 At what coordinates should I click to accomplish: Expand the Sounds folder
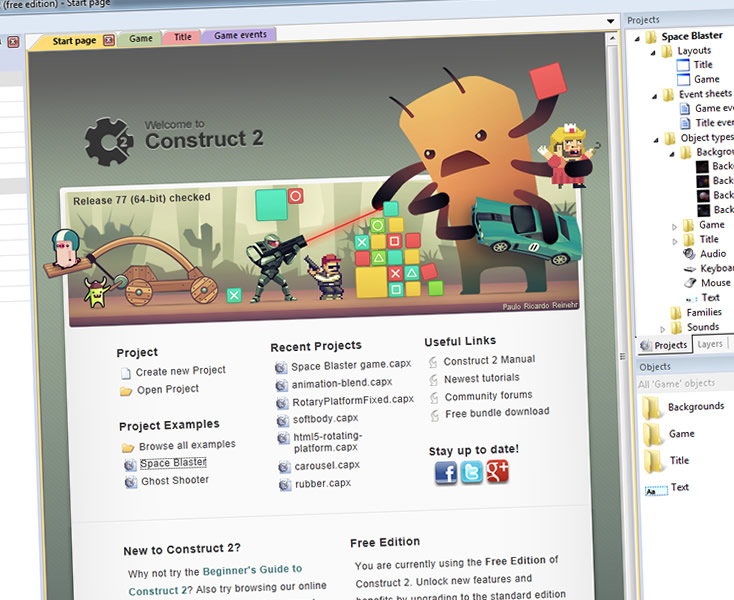pyautogui.click(x=662, y=329)
